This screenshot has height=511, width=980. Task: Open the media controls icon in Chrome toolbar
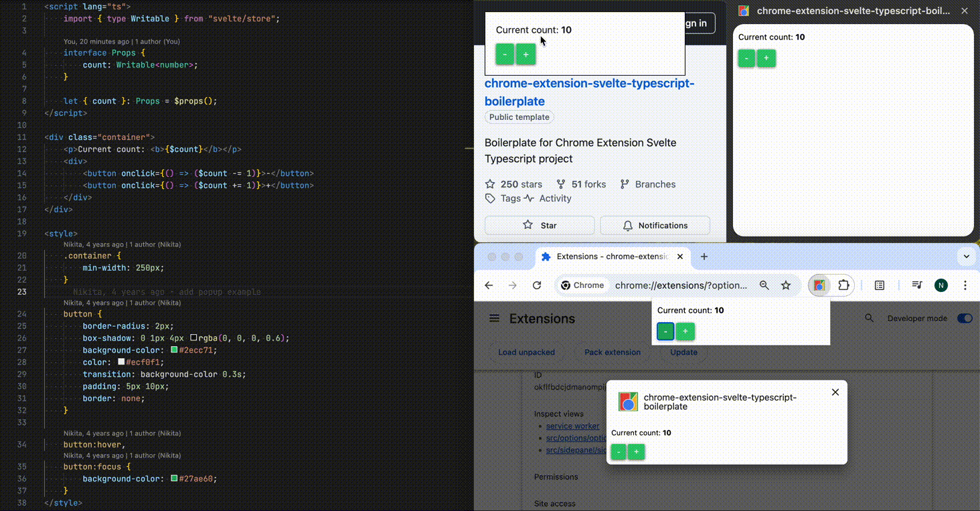point(917,285)
